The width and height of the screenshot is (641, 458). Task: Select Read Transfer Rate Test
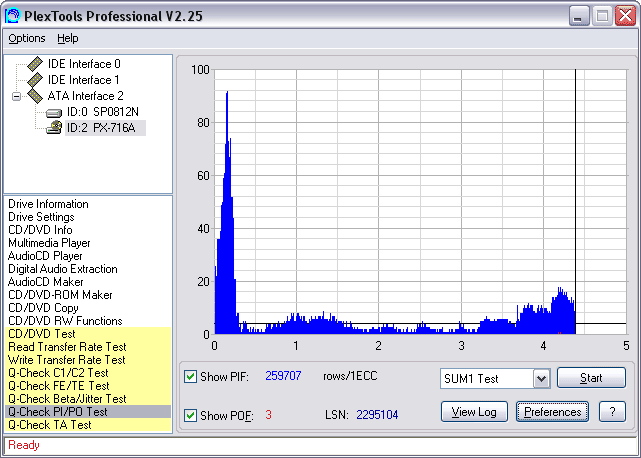88,347
